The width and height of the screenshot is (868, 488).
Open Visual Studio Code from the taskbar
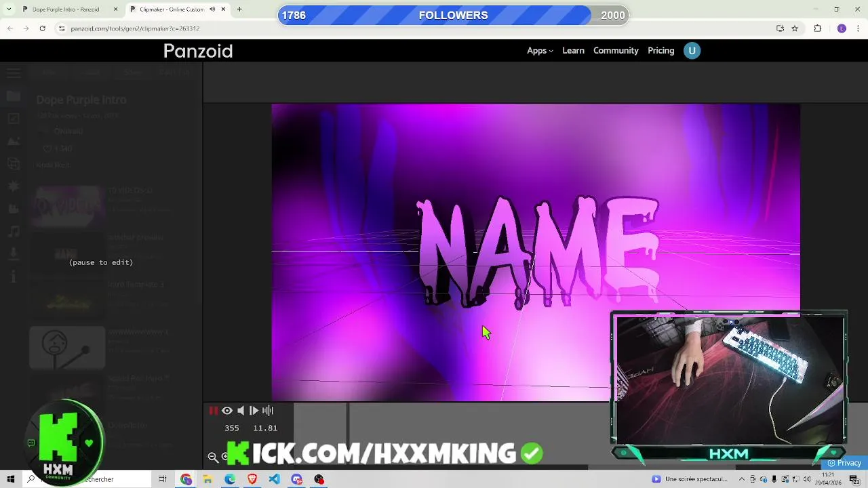pyautogui.click(x=274, y=479)
